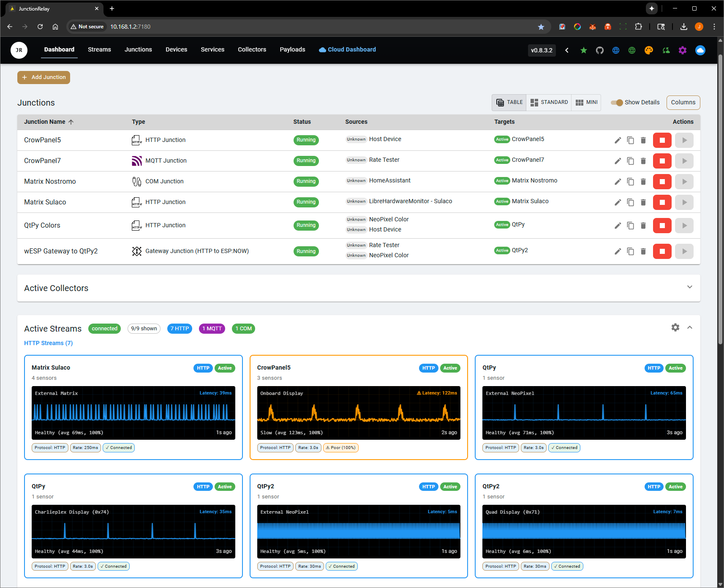
Task: Open the Columns button
Action: point(683,103)
